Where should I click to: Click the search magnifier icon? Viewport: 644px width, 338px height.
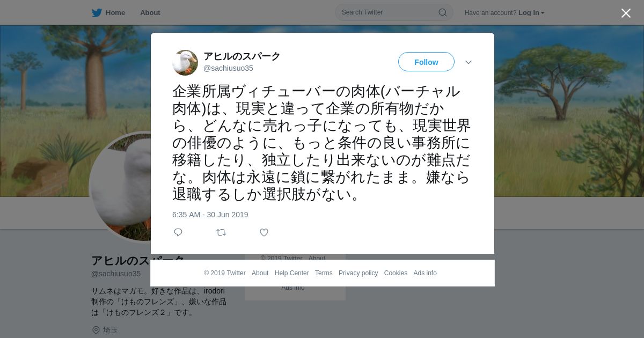[443, 12]
